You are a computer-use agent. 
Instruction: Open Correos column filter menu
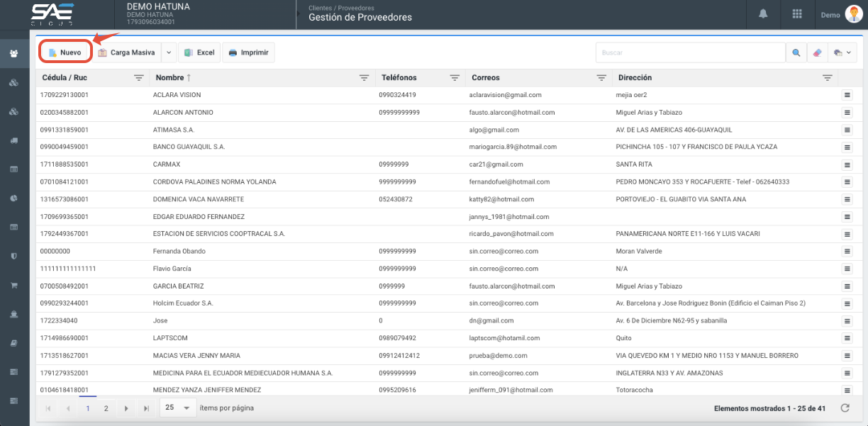[601, 78]
